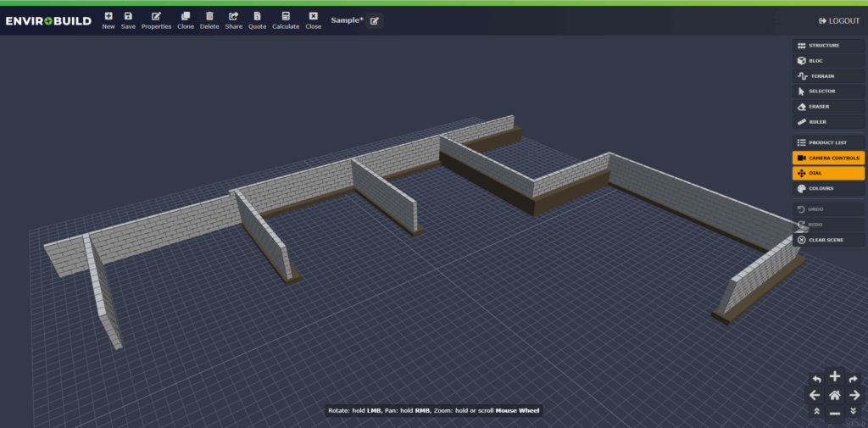
Task: Open the Product List panel
Action: pos(828,142)
